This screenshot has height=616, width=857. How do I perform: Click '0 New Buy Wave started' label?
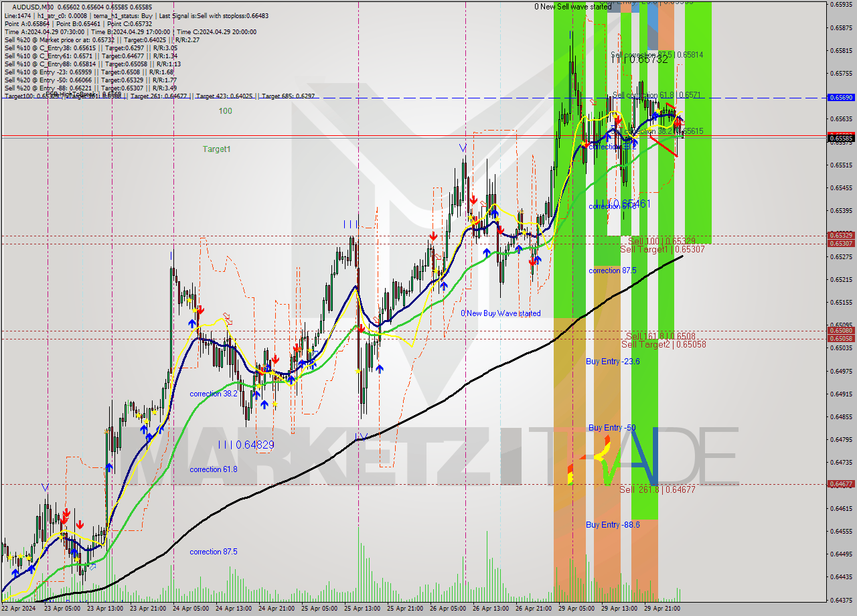click(x=501, y=313)
